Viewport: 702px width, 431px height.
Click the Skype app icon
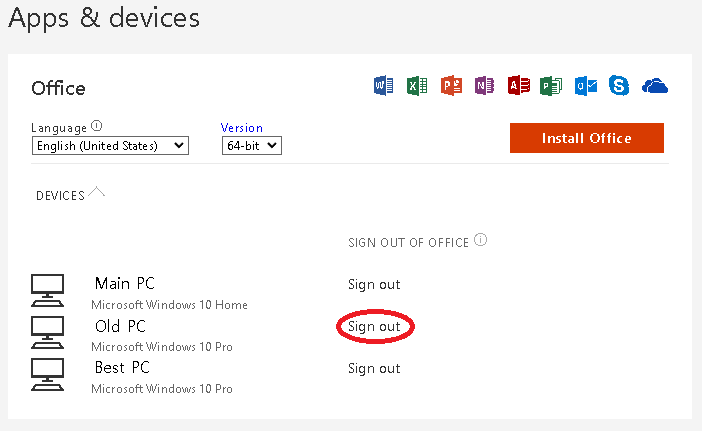point(619,86)
